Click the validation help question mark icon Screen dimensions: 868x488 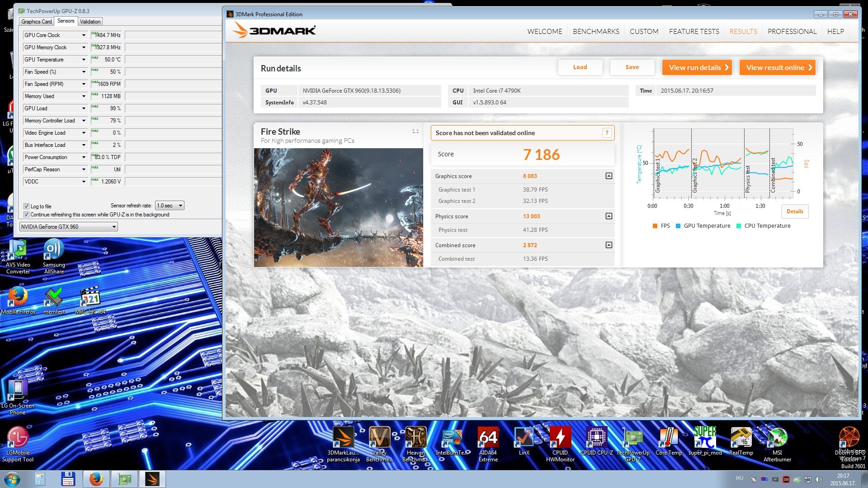click(x=607, y=133)
